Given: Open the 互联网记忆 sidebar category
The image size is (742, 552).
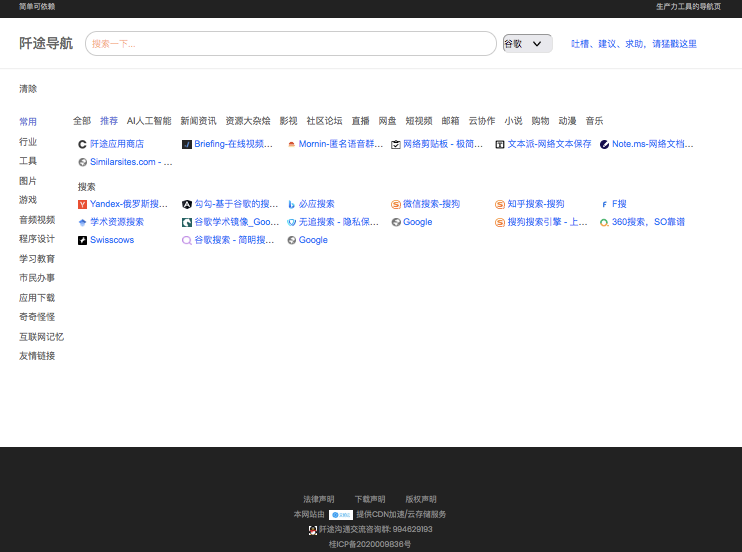Looking at the screenshot, I should click(42, 337).
